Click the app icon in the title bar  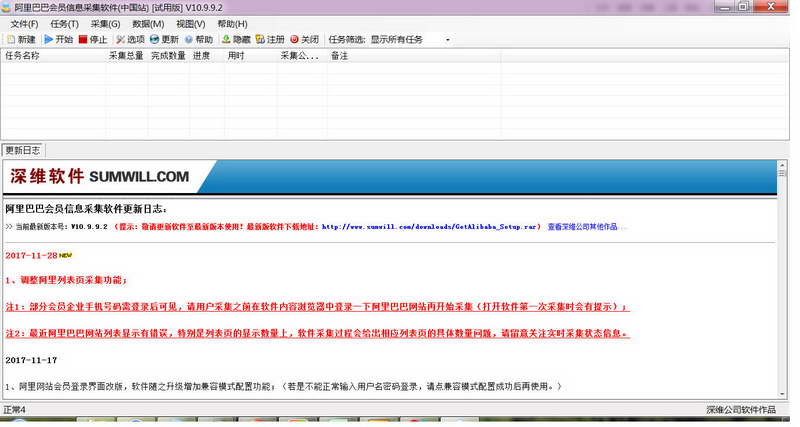coord(6,7)
